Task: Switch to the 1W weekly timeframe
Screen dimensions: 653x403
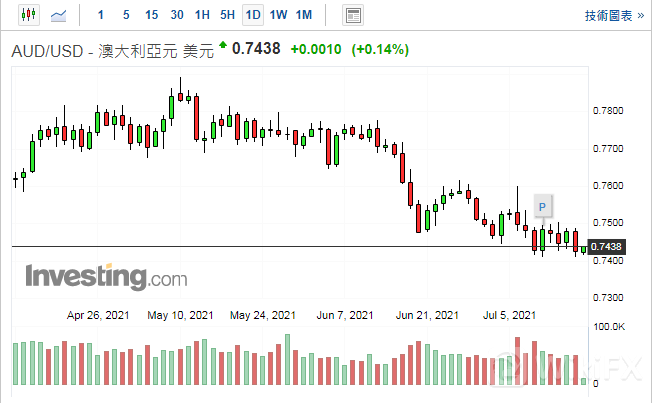Action: tap(279, 15)
